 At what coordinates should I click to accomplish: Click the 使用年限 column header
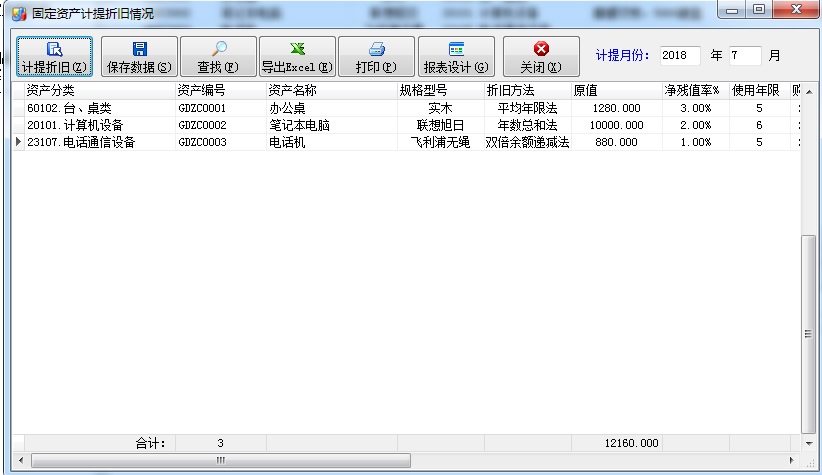pyautogui.click(x=760, y=91)
